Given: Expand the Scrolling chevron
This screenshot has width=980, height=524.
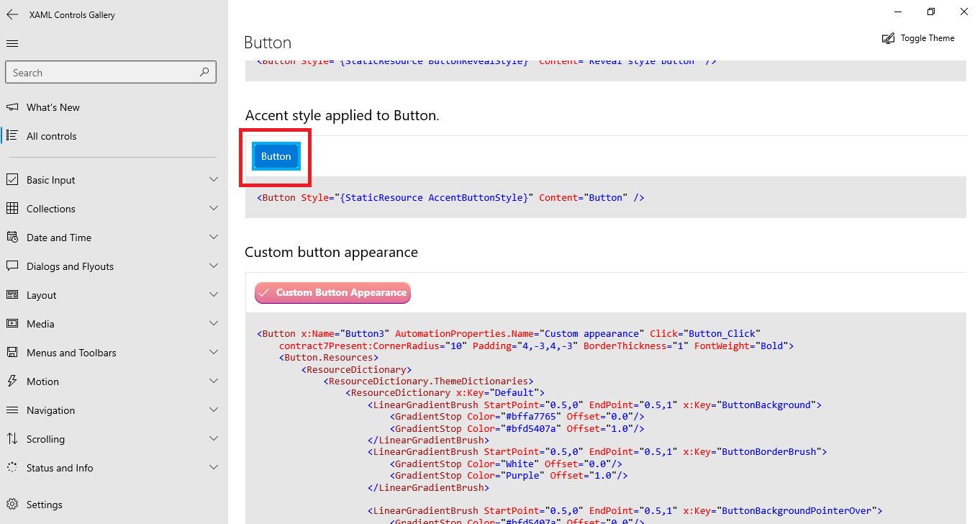Looking at the screenshot, I should click(x=214, y=438).
